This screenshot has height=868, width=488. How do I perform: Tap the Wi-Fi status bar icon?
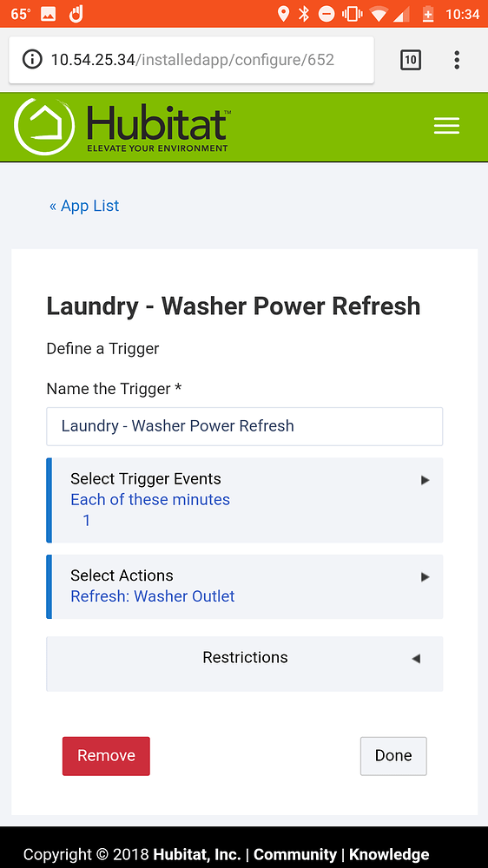point(379,15)
